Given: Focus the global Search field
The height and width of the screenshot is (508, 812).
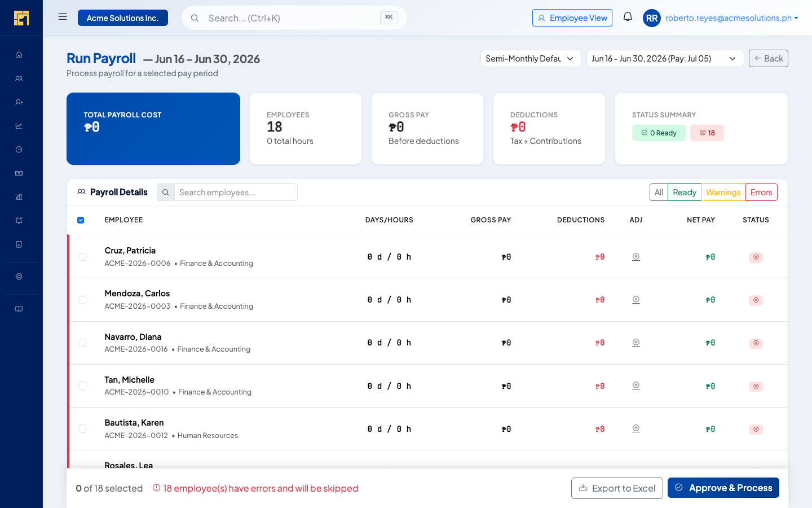Looking at the screenshot, I should [294, 18].
